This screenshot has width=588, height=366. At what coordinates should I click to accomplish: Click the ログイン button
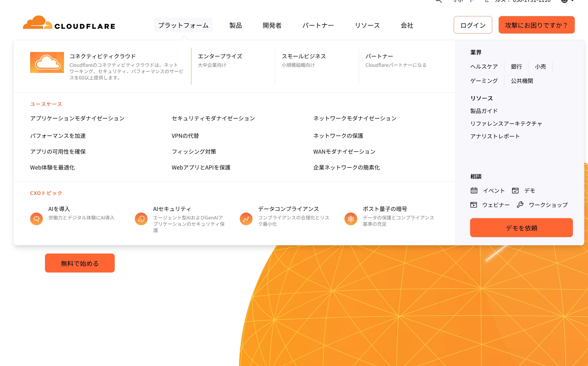473,25
